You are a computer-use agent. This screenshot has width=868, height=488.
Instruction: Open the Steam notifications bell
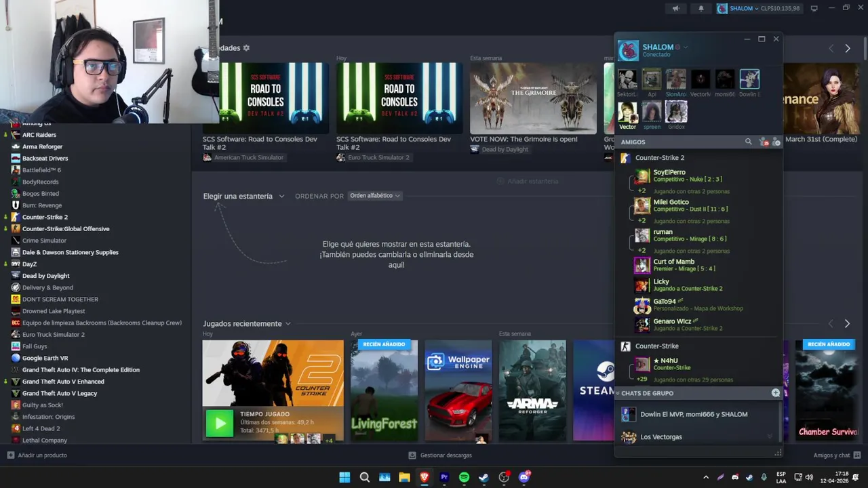[701, 8]
